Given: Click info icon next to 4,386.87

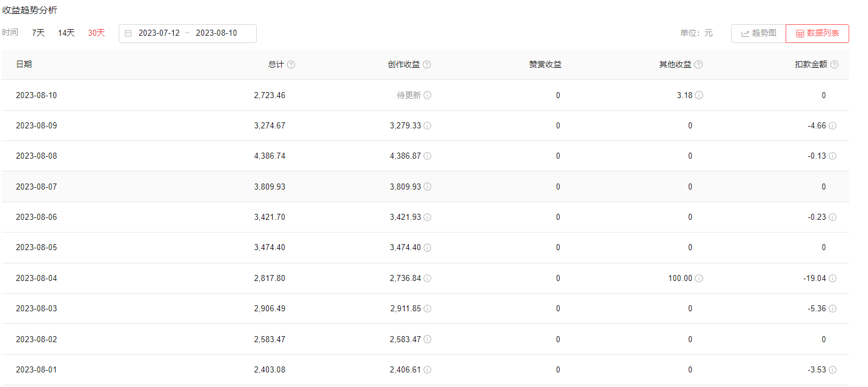Looking at the screenshot, I should (x=428, y=156).
